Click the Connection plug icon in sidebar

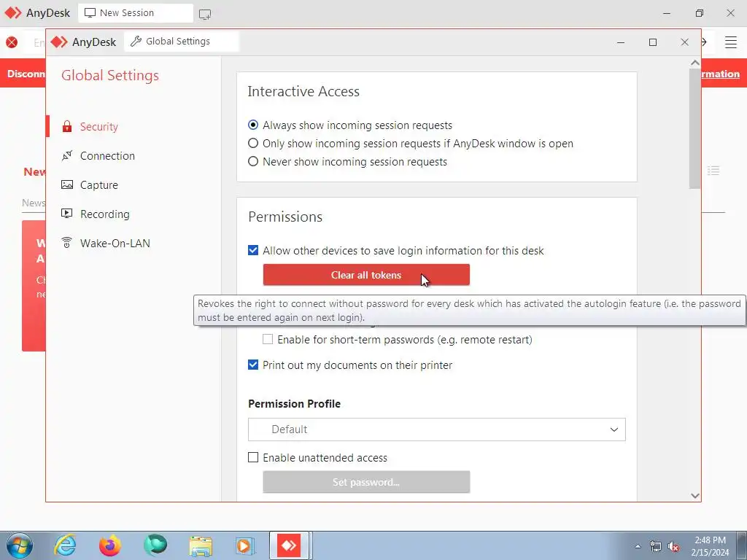click(x=67, y=155)
